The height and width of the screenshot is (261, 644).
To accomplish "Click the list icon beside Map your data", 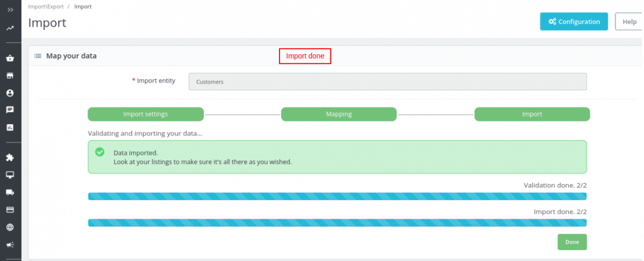I will point(38,56).
